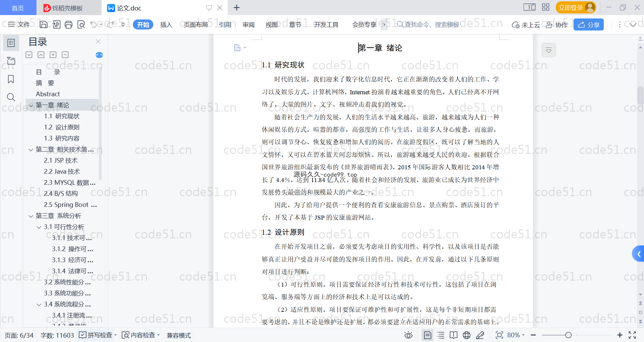Image resolution: width=644 pixels, height=342 pixels.
Task: Close the 目录 navigation panel
Action: (x=98, y=41)
